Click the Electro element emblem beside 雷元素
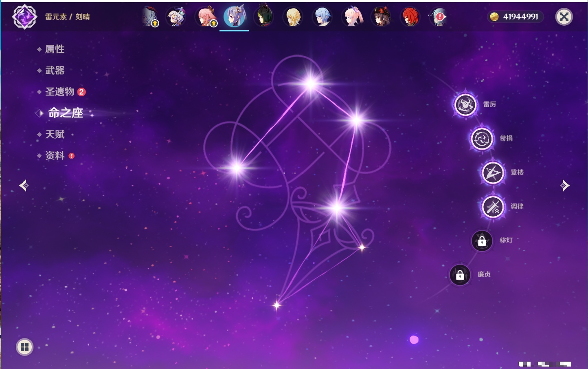The image size is (588, 369). 24,17
